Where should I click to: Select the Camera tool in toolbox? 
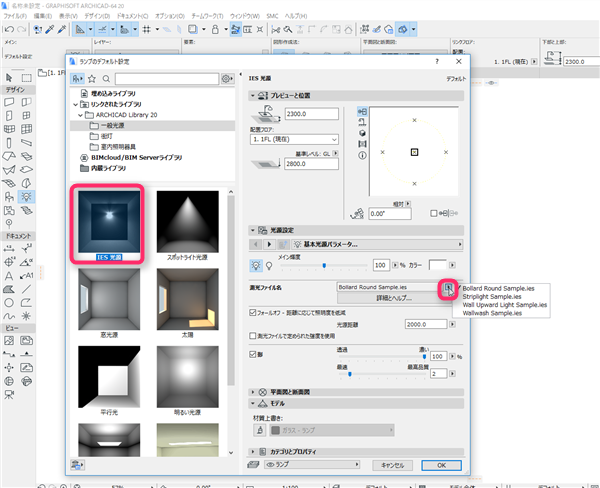(x=9, y=395)
